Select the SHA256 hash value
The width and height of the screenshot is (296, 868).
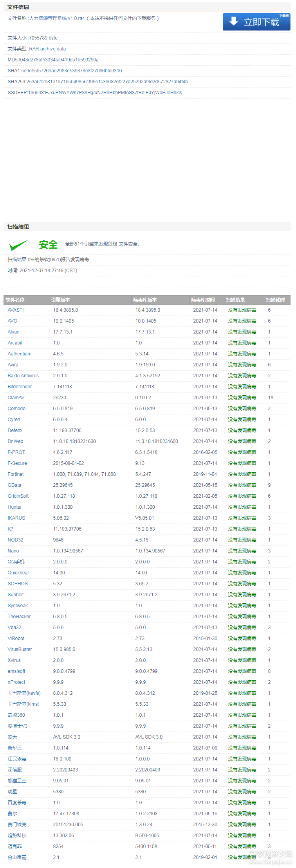point(107,82)
